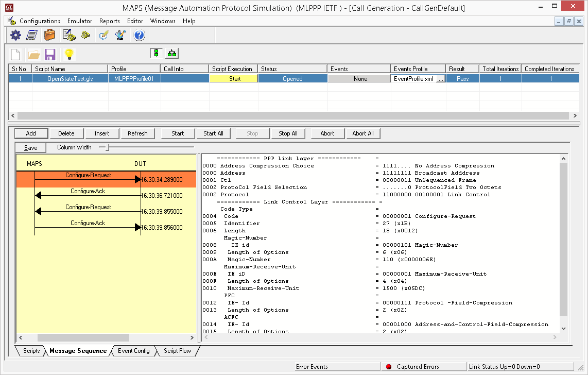This screenshot has height=375, width=588.
Task: Click the blue gear configuration toolbar icon
Action: click(15, 35)
